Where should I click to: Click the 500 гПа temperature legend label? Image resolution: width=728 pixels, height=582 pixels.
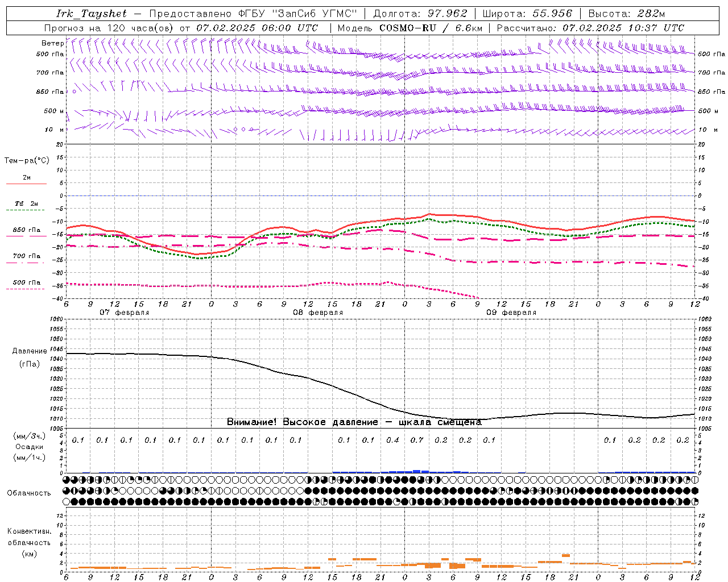click(26, 282)
